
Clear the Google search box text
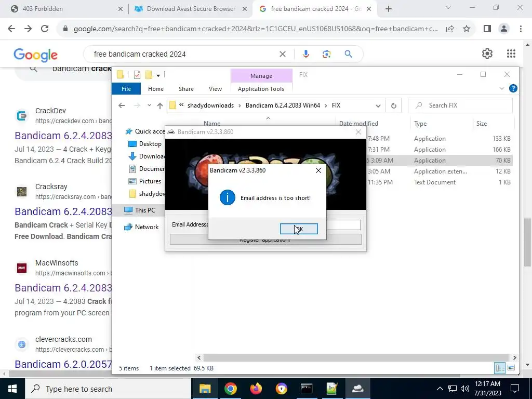tap(282, 54)
